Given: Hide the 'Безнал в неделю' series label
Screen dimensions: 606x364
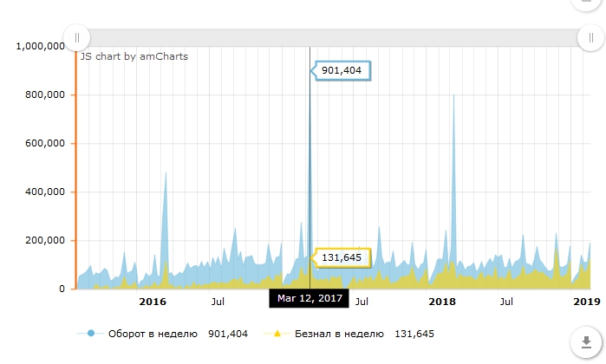Looking at the screenshot, I should (x=341, y=334).
